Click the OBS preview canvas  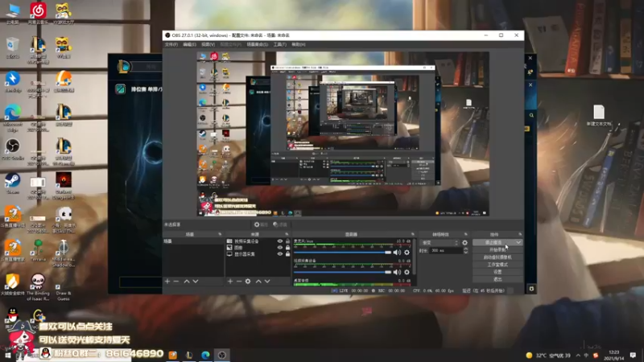coord(343,134)
